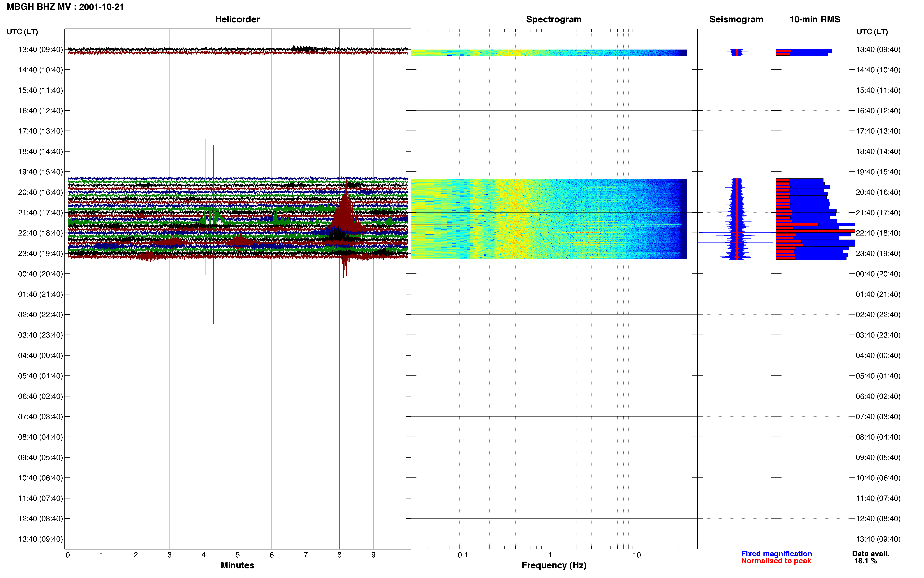Click the left '22:40 (18:40)' time label
The image size is (924, 578).
pos(41,233)
